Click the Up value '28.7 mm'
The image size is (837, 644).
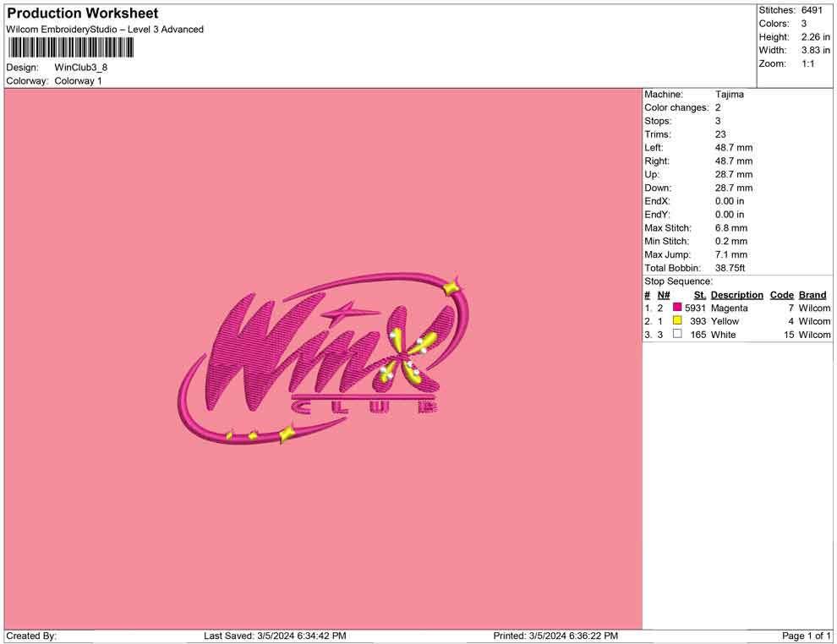[734, 174]
